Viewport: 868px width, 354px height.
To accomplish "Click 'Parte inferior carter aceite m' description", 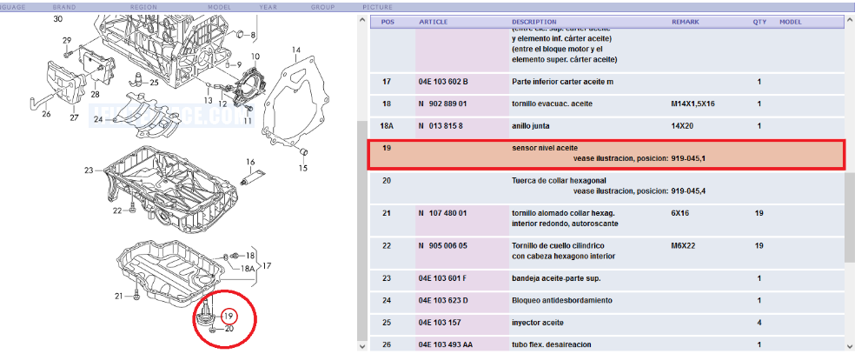I will coord(562,82).
